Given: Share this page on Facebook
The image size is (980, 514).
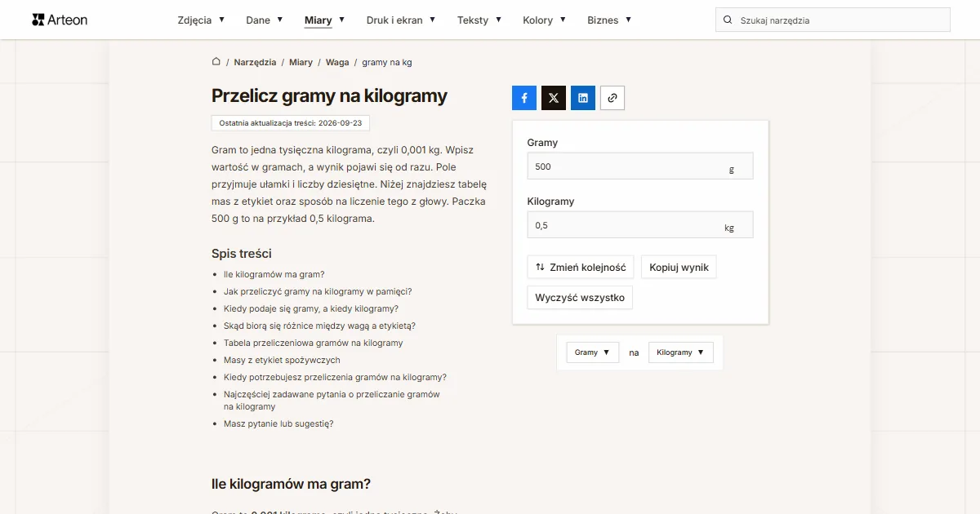Looking at the screenshot, I should click(x=524, y=98).
